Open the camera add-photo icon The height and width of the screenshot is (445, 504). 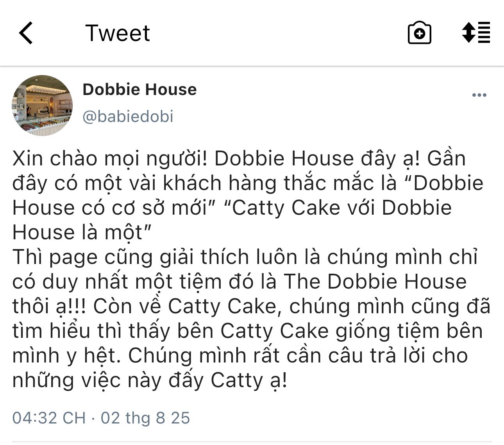pos(419,33)
